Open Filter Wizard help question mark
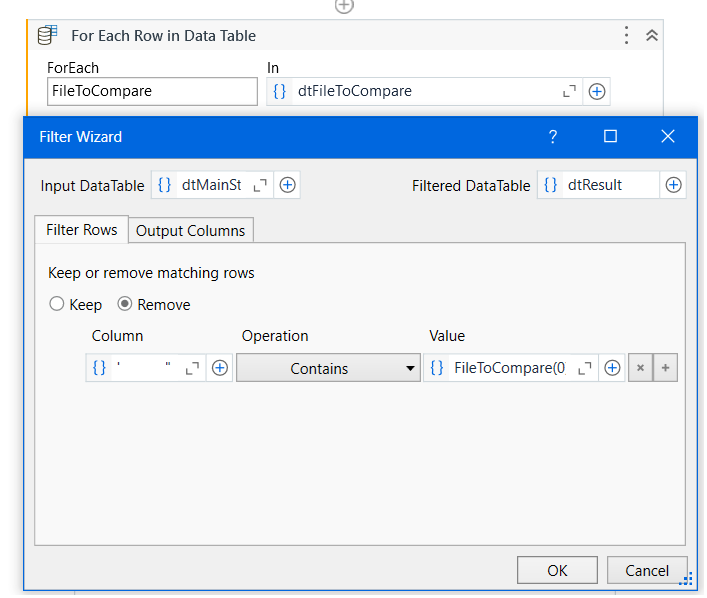The width and height of the screenshot is (707, 598). click(553, 137)
